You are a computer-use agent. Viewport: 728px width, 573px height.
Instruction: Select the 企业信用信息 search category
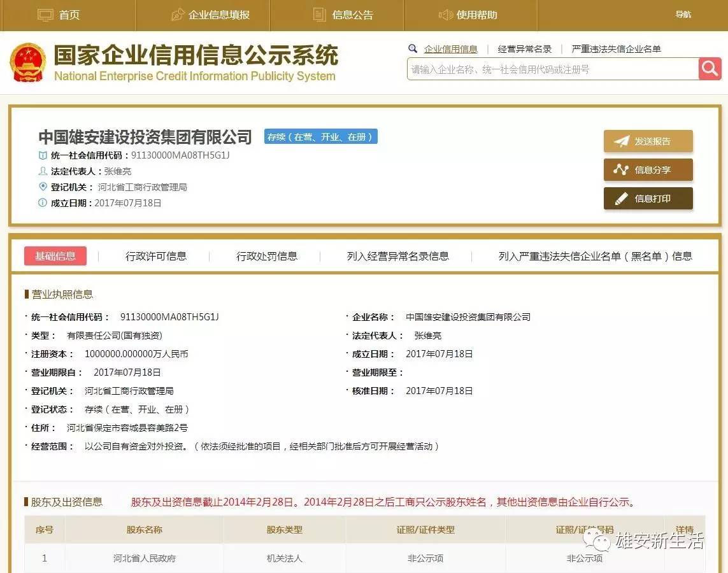450,49
